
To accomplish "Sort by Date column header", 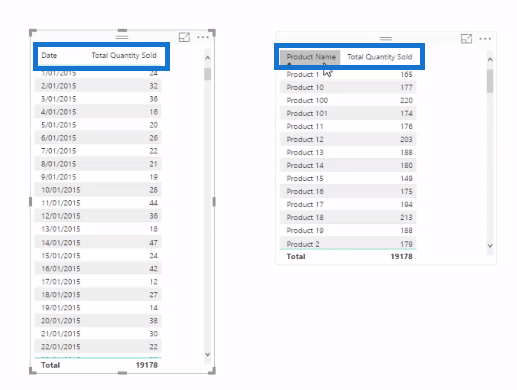I will click(49, 55).
